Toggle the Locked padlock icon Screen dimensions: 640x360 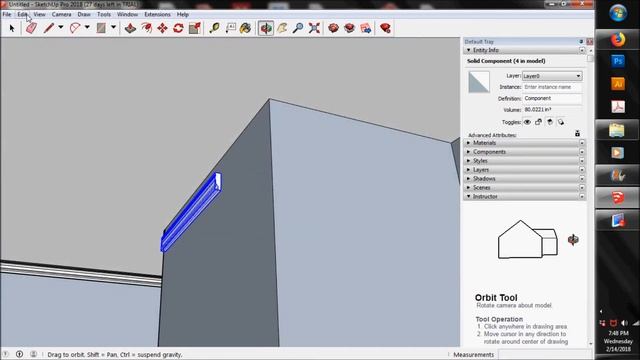538,122
